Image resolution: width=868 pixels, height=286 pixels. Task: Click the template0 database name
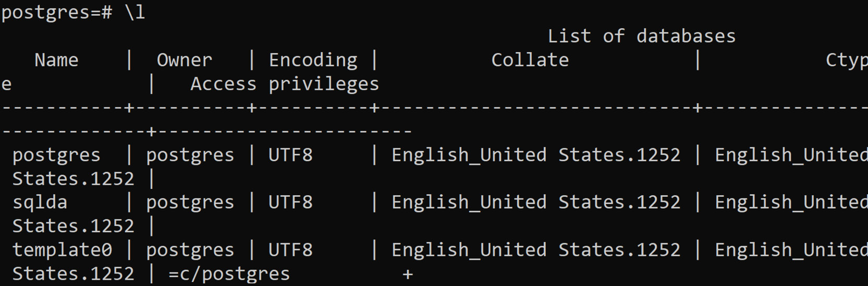pyautogui.click(x=62, y=250)
